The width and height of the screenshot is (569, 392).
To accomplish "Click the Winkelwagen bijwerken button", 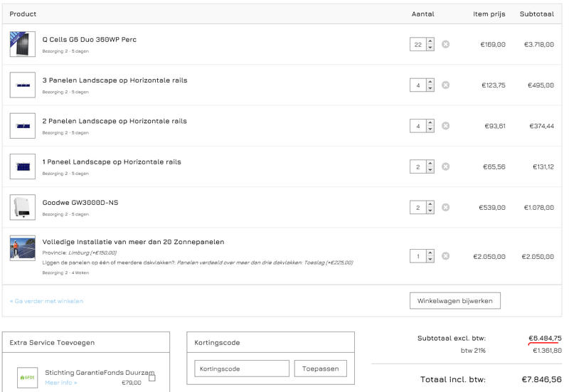I will click(455, 301).
